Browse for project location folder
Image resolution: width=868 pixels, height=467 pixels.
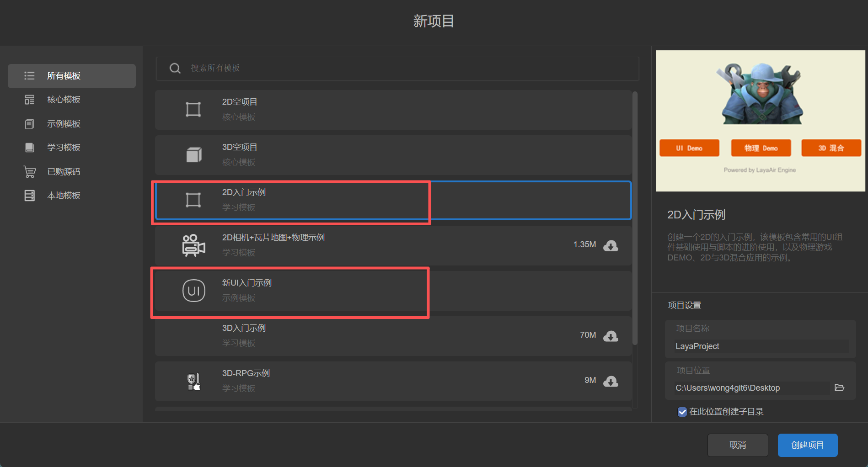click(x=839, y=388)
